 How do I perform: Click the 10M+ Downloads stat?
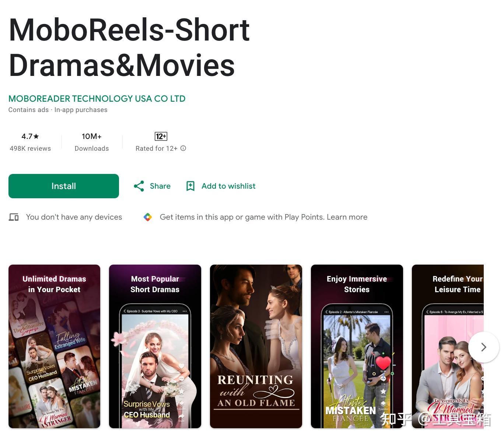point(92,142)
